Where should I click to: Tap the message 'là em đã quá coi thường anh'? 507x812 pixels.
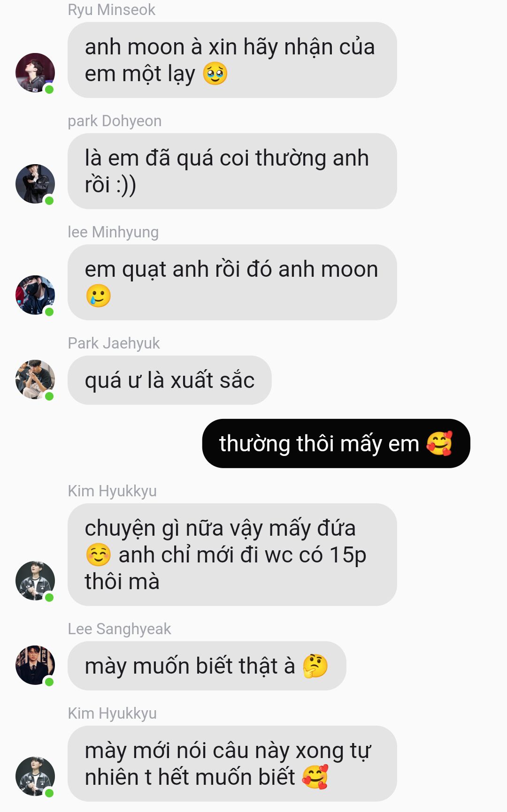click(x=232, y=171)
